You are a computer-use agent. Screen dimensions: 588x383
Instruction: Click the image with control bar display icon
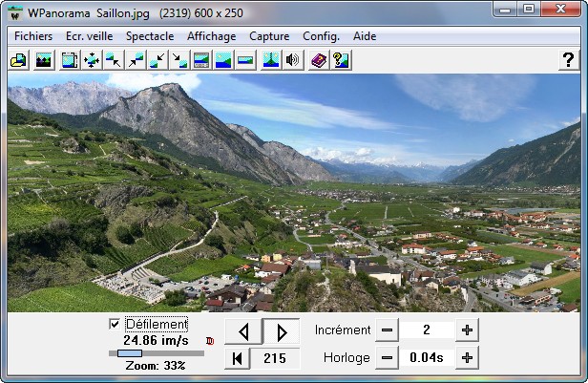coord(201,60)
